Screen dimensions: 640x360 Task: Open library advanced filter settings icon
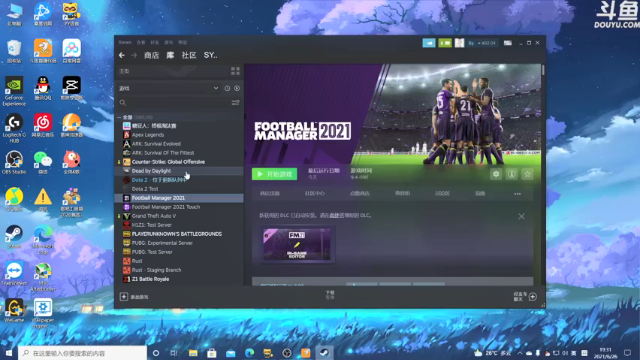[x=236, y=102]
